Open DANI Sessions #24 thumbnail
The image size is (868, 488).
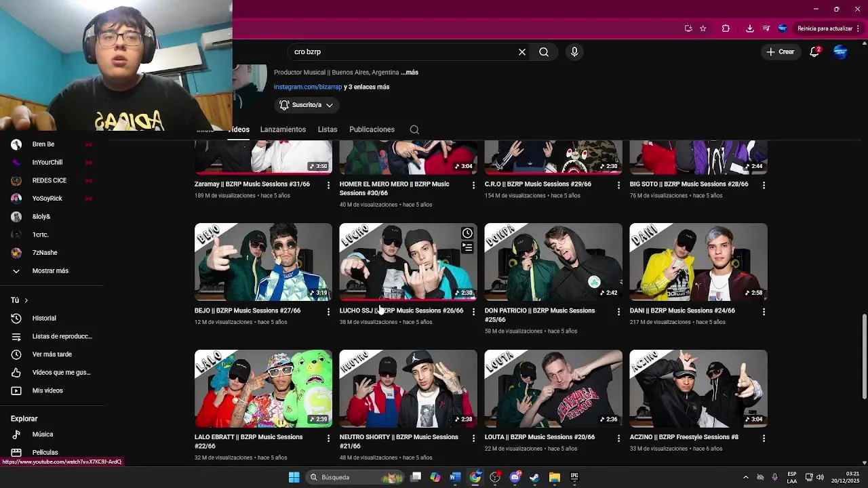(698, 262)
